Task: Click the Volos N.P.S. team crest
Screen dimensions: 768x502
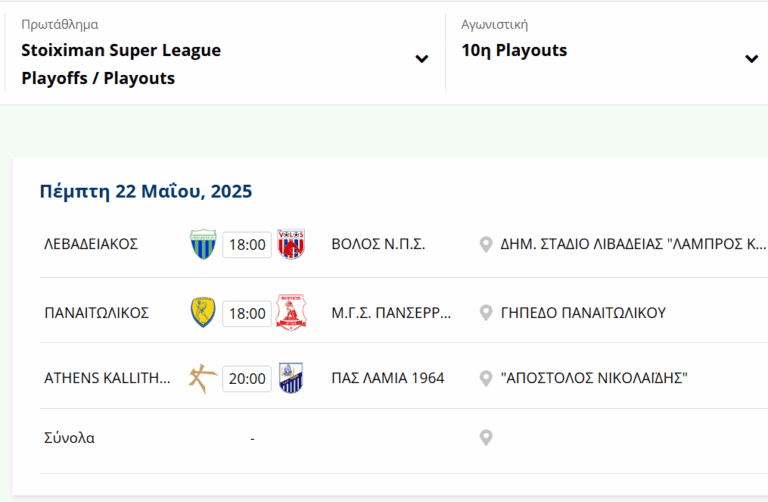Action: (291, 244)
